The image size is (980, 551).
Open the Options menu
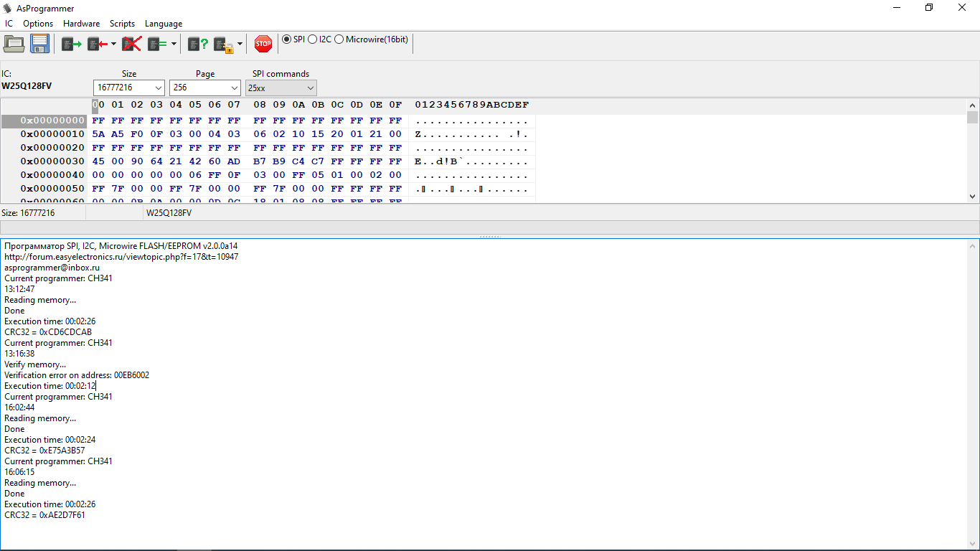click(38, 24)
